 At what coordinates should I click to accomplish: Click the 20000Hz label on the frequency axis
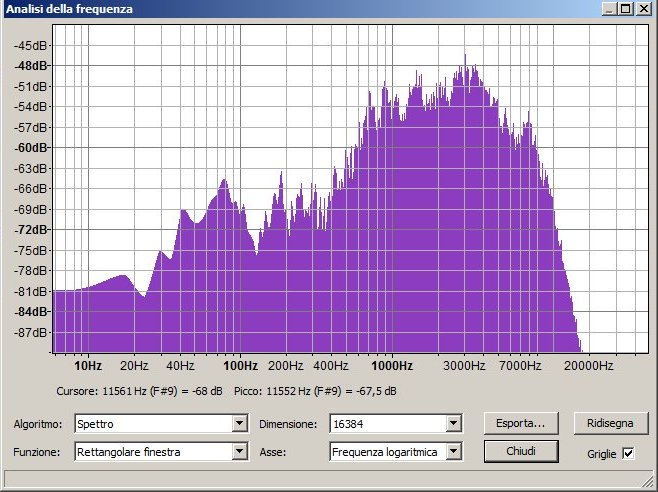click(586, 366)
